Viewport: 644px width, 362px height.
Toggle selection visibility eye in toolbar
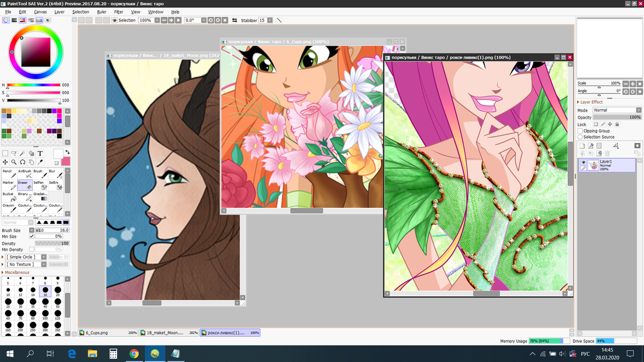coord(115,21)
